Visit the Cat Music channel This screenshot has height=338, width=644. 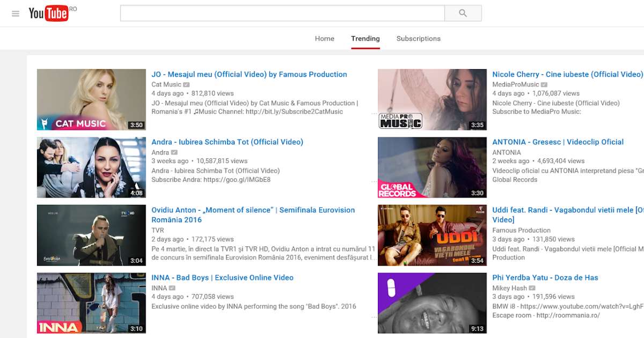166,85
